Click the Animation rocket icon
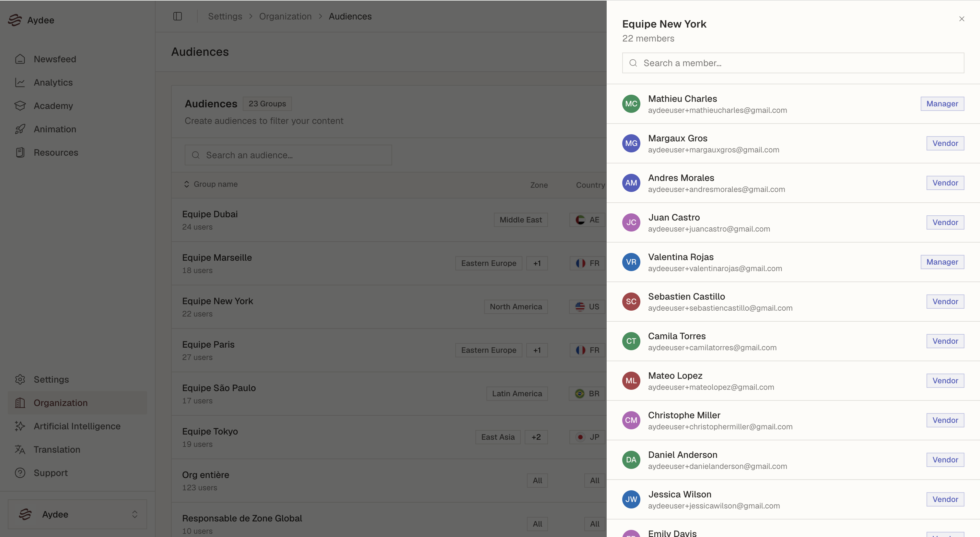980x537 pixels. [x=20, y=129]
